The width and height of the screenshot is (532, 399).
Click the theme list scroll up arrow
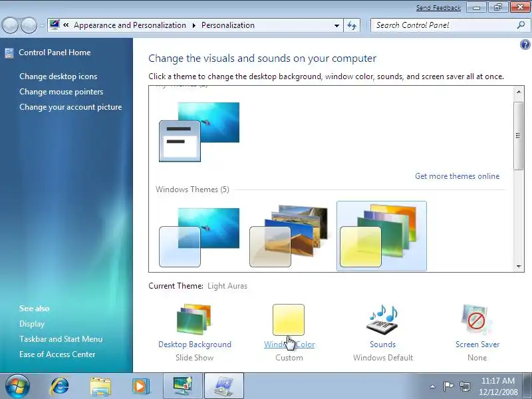click(x=519, y=92)
